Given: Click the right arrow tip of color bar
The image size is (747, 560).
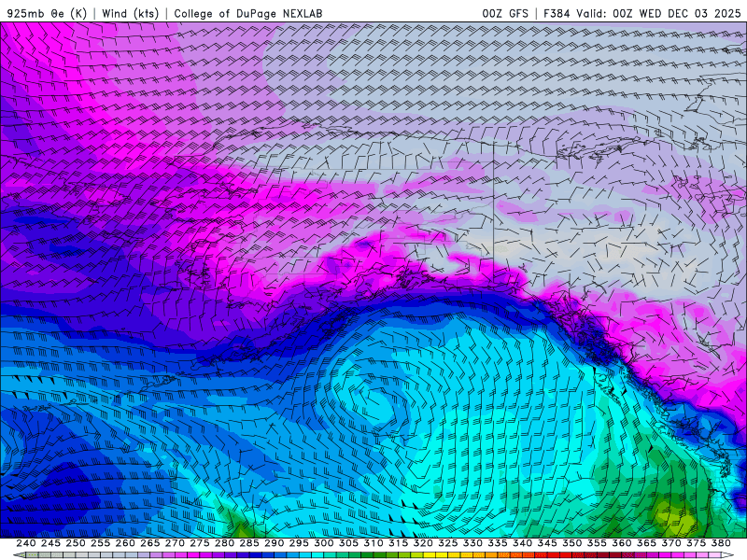Looking at the screenshot, I should coord(729,555).
